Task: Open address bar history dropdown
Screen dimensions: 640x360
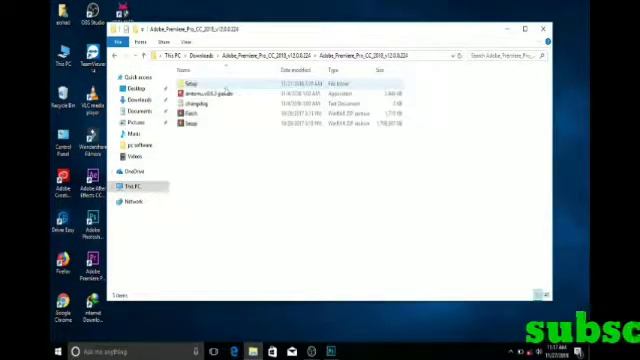Action: (453, 56)
